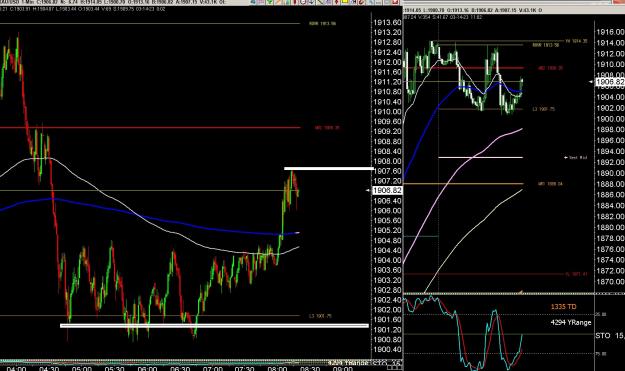Image resolution: width=625 pixels, height=371 pixels.
Task: Click the 1908.40 price label on left axis
Action: click(x=387, y=151)
